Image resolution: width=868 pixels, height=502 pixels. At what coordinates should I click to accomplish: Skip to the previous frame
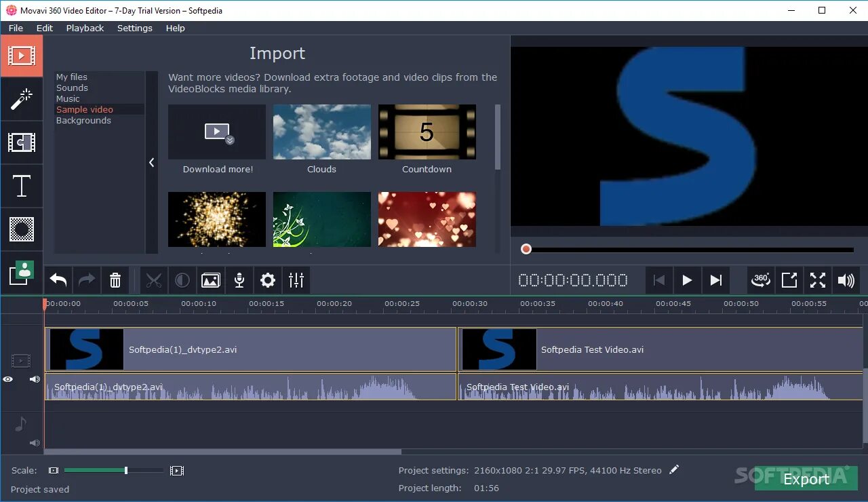(x=658, y=280)
